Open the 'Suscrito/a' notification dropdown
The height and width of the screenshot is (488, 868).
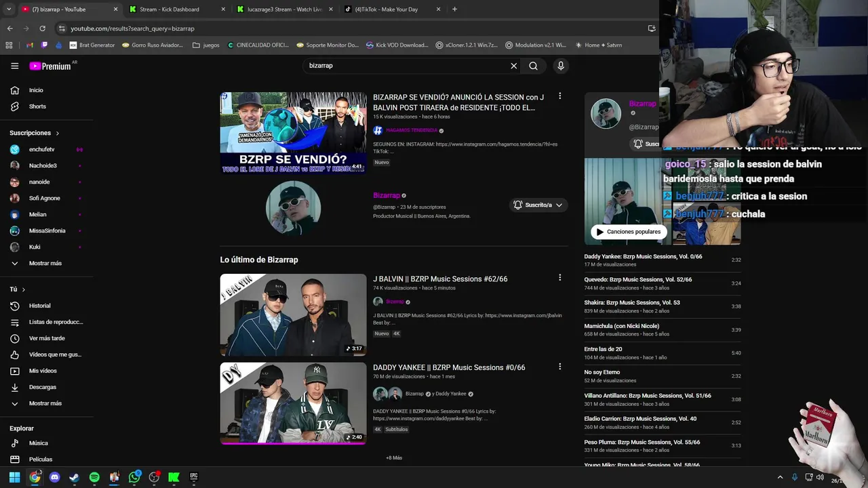click(538, 205)
